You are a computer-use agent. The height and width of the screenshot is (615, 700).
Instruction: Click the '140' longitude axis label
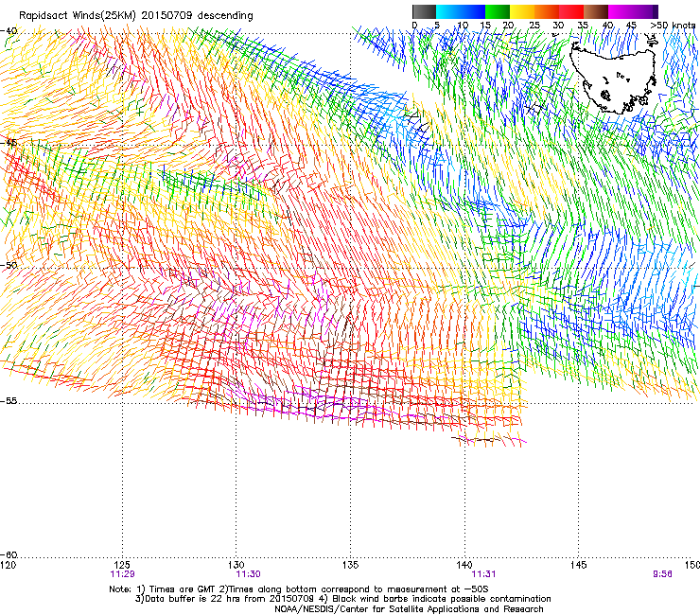pos(464,565)
